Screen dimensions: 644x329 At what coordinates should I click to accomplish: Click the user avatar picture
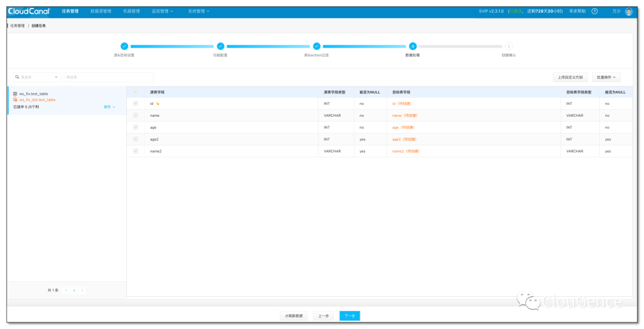tap(629, 11)
